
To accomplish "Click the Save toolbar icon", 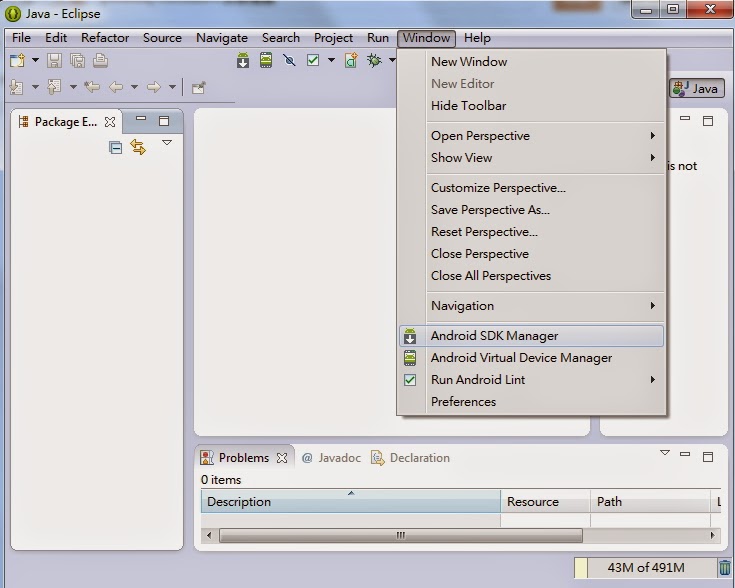I will pos(54,60).
